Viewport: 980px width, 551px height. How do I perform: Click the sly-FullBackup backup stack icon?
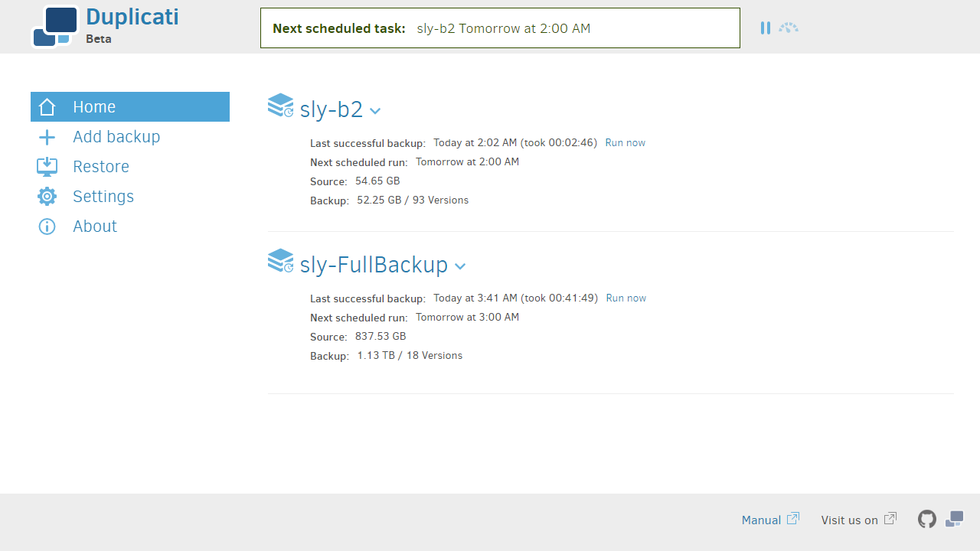280,261
